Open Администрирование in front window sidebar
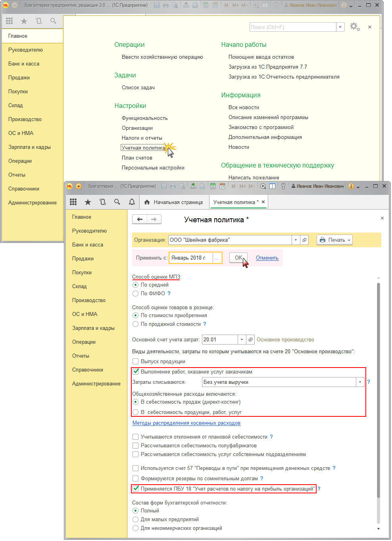The width and height of the screenshot is (392, 541). (96, 383)
